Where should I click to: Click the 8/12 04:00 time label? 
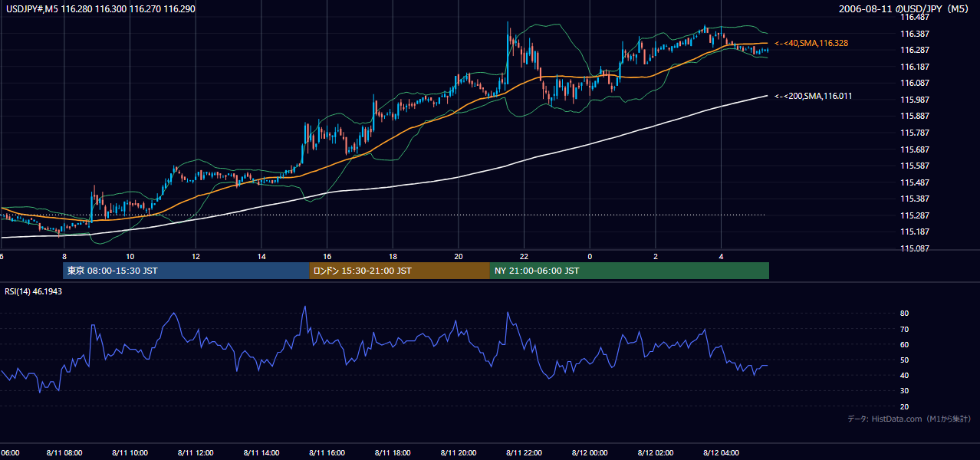721,453
